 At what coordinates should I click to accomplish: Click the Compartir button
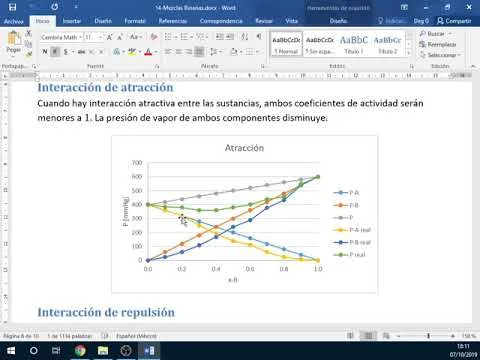(x=454, y=21)
